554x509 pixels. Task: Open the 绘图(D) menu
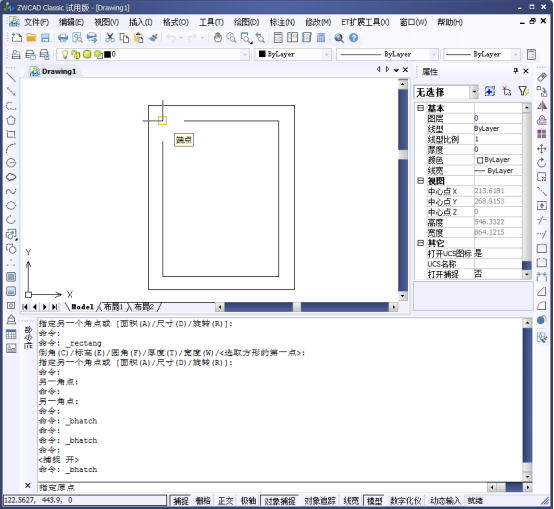coord(247,22)
